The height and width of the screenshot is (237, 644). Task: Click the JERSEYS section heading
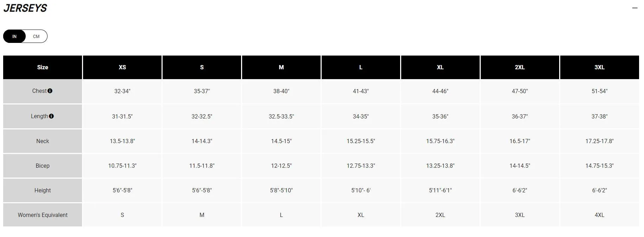pyautogui.click(x=25, y=8)
